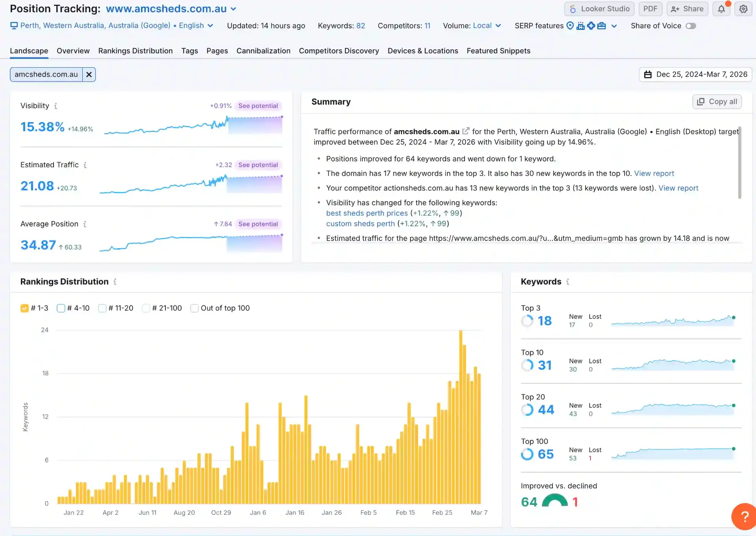
Task: Open View report link for actionsheds.com.au competitor
Action: (678, 188)
